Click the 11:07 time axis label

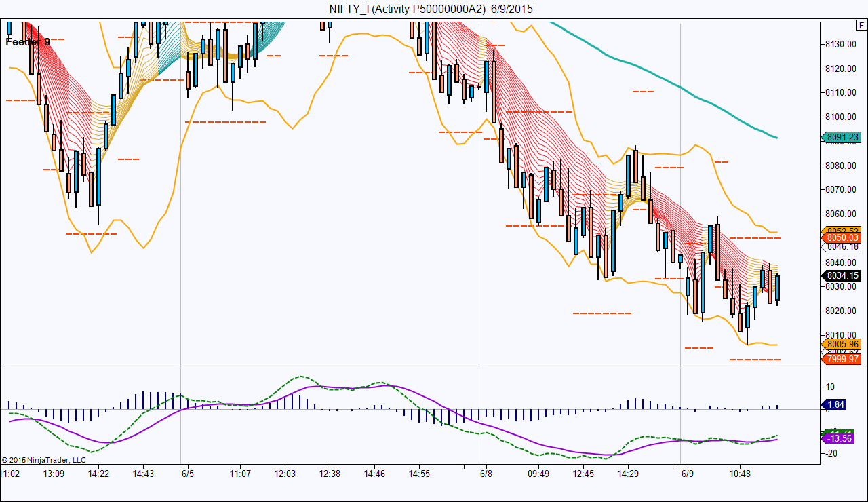240,474
